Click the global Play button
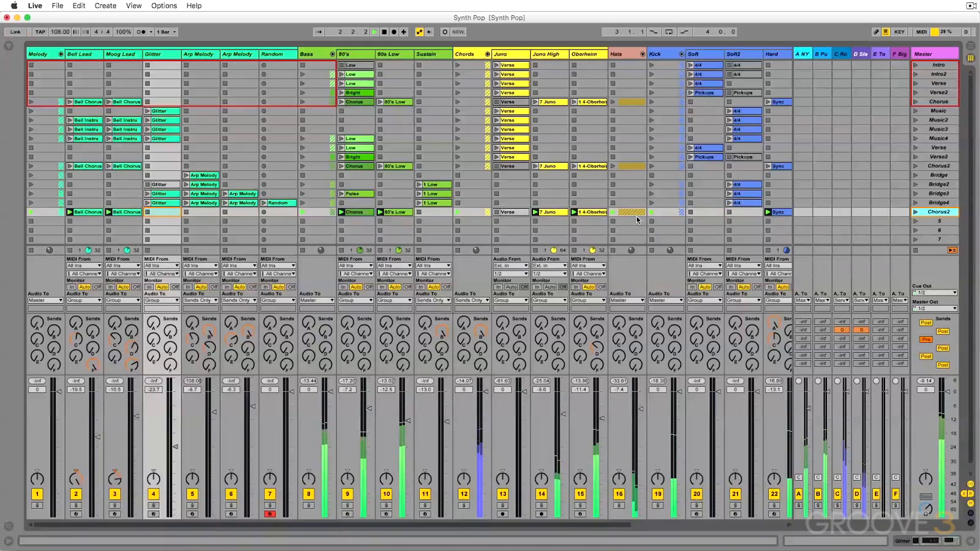Image resolution: width=980 pixels, height=551 pixels. coord(375,32)
